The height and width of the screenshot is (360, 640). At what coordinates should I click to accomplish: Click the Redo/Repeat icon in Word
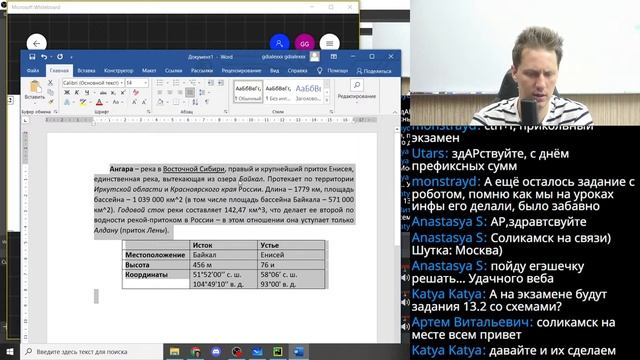click(60, 57)
